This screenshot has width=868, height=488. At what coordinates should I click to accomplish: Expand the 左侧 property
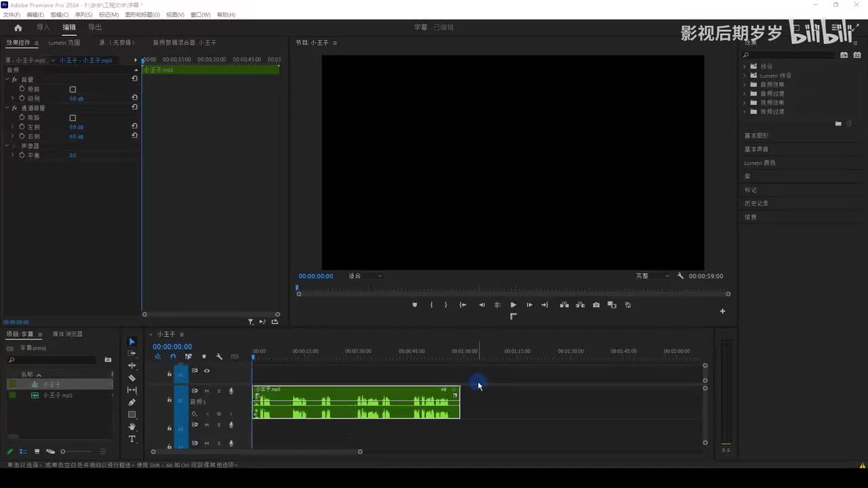tap(12, 127)
